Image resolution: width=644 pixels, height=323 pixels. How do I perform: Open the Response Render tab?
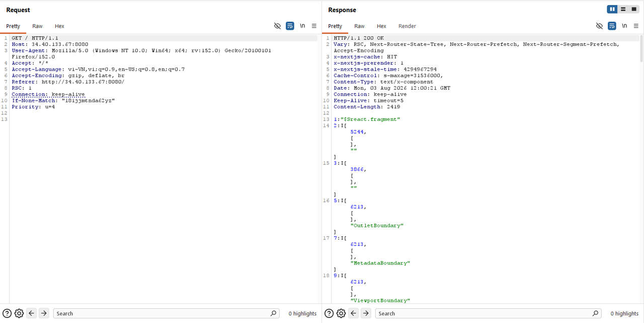(x=407, y=26)
